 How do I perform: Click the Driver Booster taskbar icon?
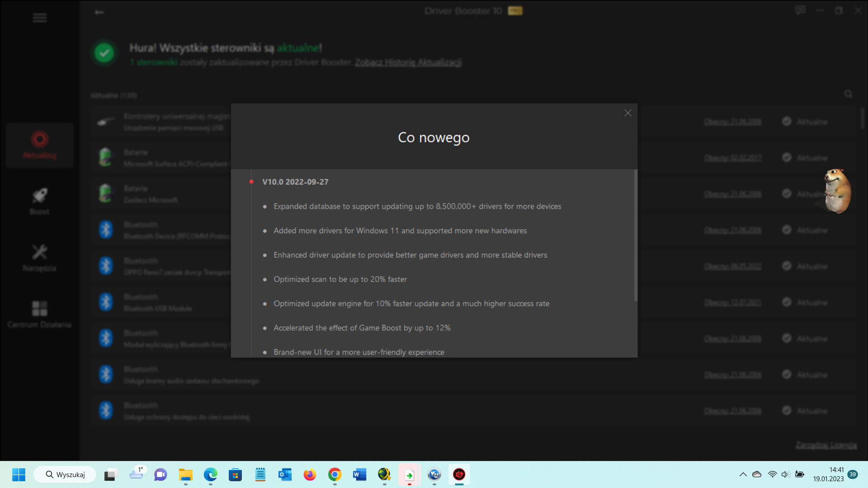[x=459, y=475]
